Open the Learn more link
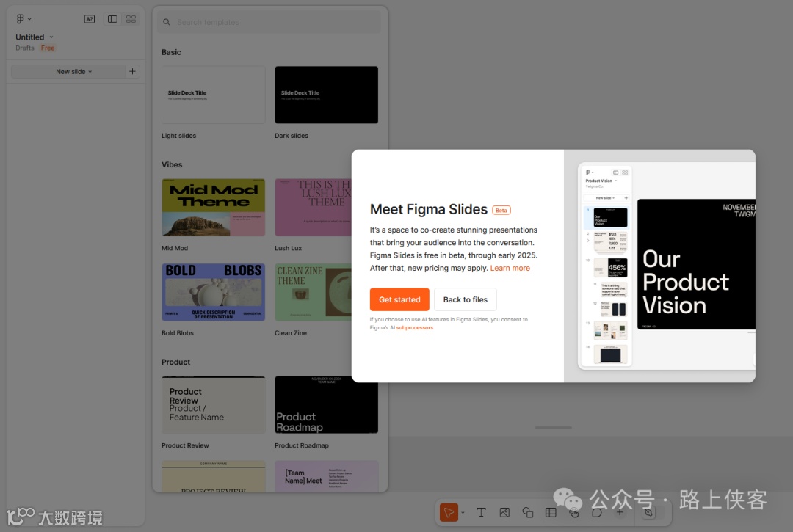This screenshot has height=532, width=793. [510, 268]
